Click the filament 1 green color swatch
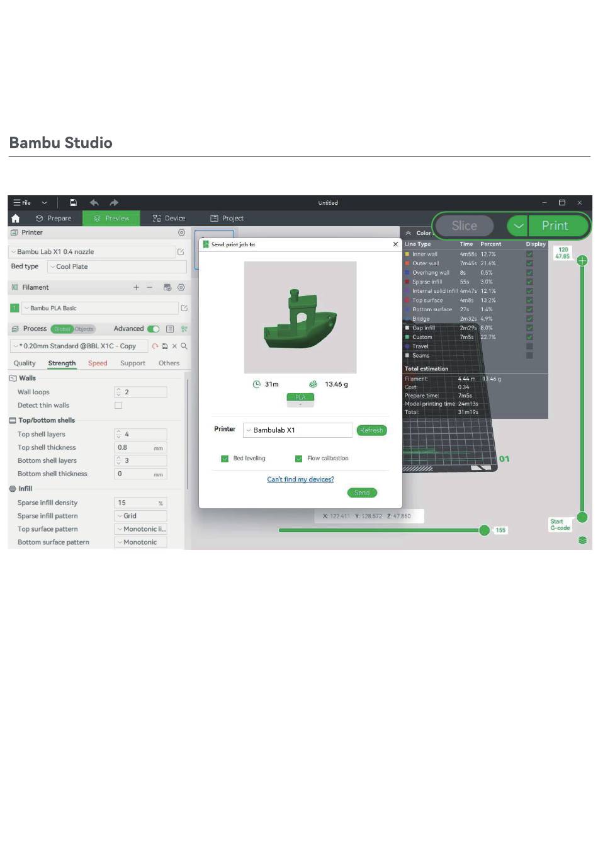 [x=14, y=308]
